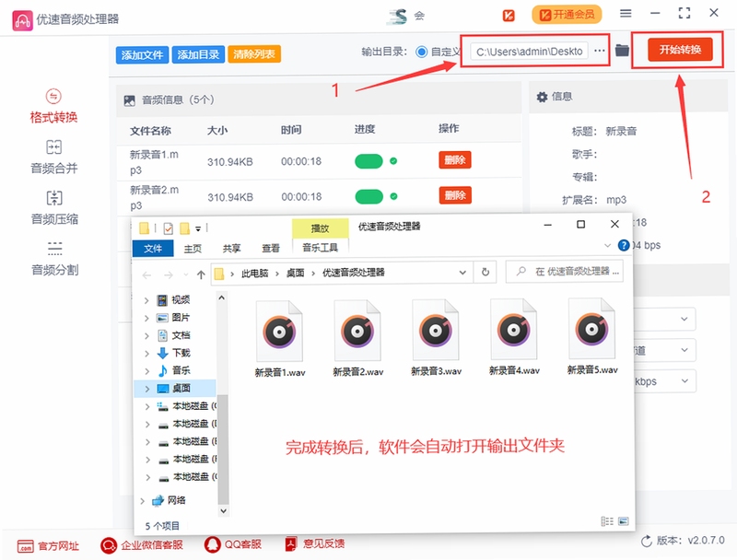Open the channel 道 dropdown
Viewport: 737px width, 560px height.
[x=664, y=350]
